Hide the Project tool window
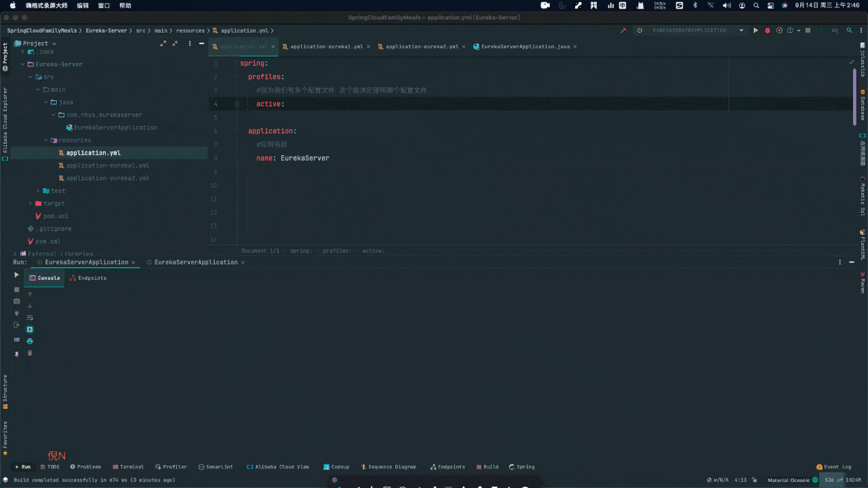The width and height of the screenshot is (868, 488). coord(201,43)
